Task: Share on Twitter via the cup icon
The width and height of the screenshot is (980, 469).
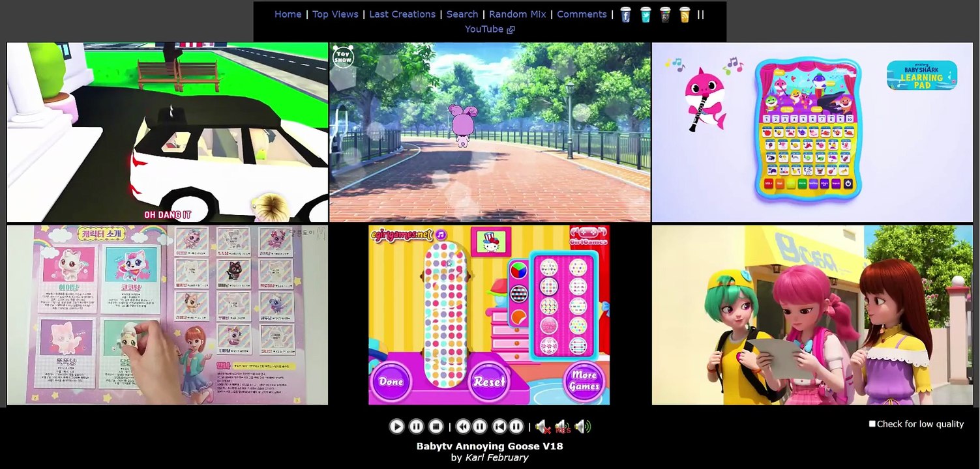Action: point(646,15)
